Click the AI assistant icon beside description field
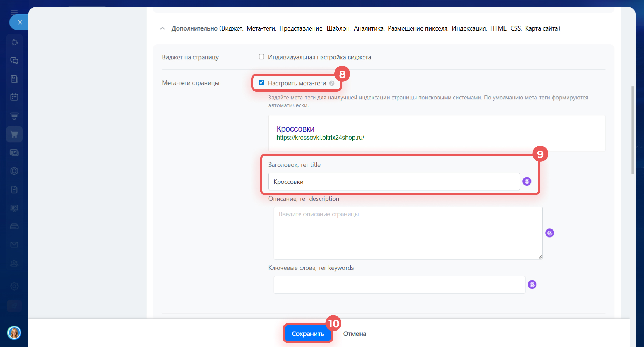The image size is (644, 347). pos(549,233)
